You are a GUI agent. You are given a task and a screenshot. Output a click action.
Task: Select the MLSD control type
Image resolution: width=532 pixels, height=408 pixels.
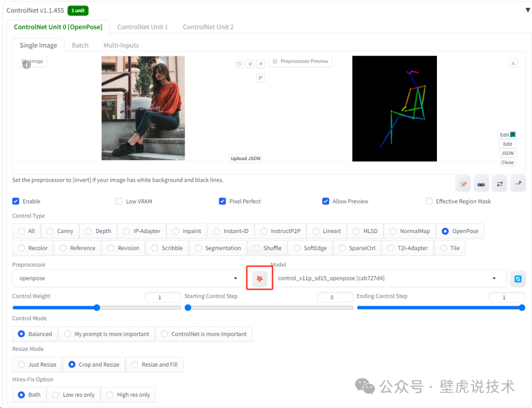coord(365,231)
